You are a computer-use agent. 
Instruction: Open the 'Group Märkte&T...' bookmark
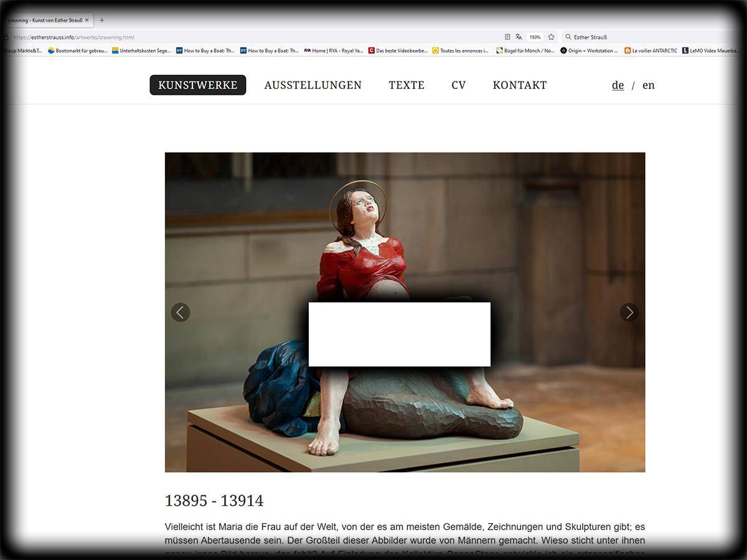[x=22, y=50]
